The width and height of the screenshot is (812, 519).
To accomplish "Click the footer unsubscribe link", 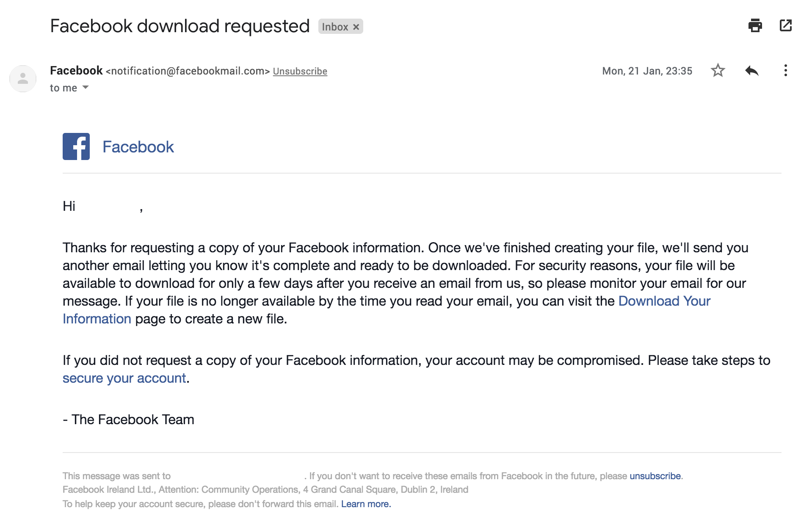I will 655,476.
